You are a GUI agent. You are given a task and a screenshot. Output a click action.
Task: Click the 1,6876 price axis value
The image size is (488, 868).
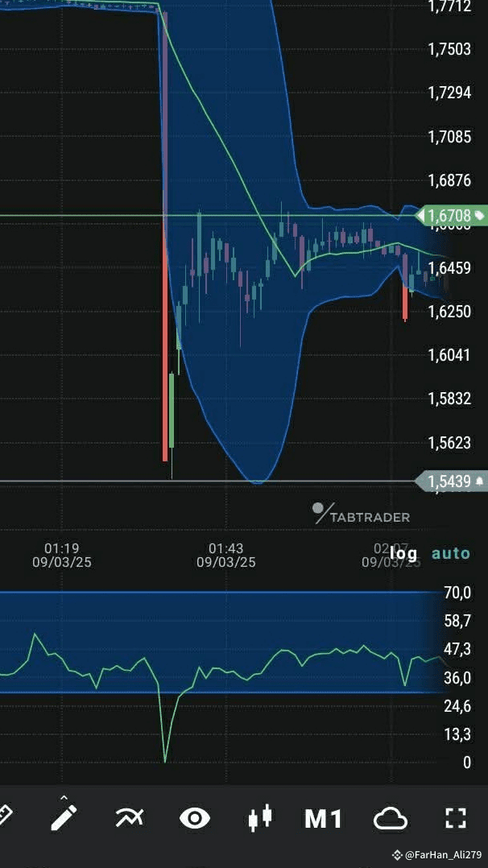pyautogui.click(x=449, y=180)
